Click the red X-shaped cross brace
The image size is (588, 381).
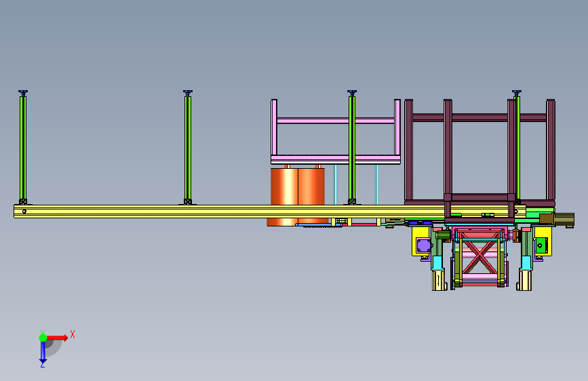(480, 256)
